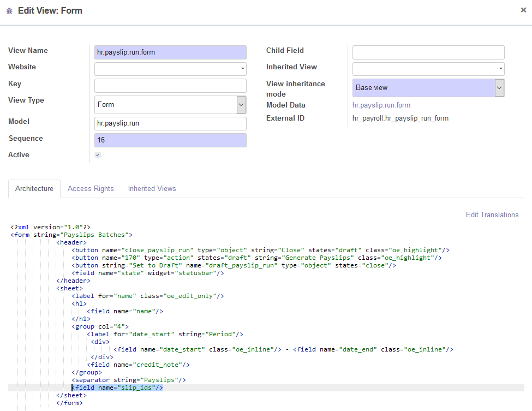The image size is (532, 411).
Task: Click the highlighted slip_ids field line
Action: 117,388
